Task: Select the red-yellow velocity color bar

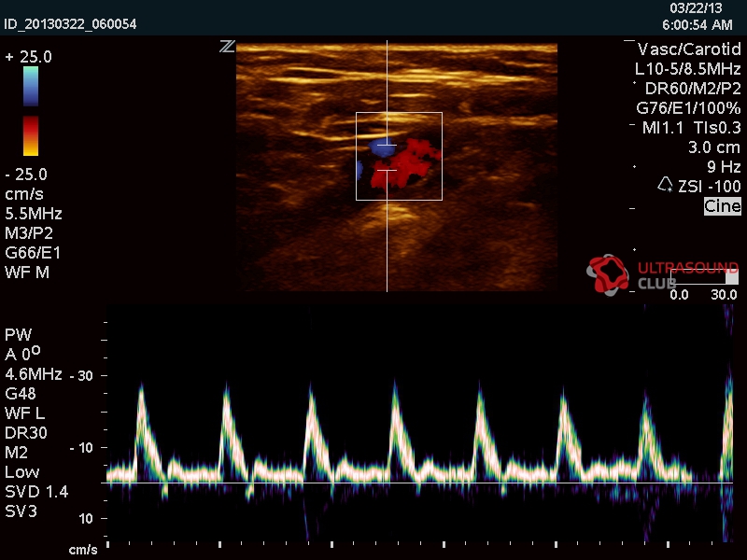Action: (31, 135)
